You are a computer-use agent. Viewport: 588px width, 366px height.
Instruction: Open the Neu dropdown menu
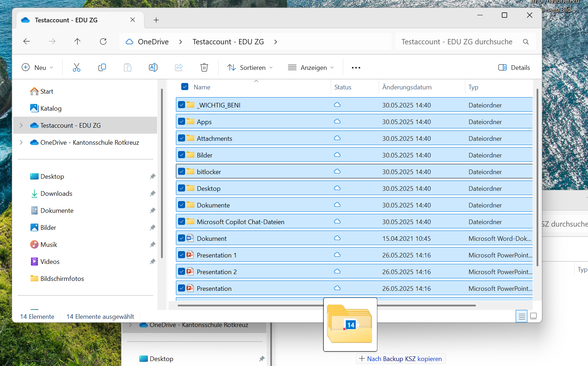(38, 67)
